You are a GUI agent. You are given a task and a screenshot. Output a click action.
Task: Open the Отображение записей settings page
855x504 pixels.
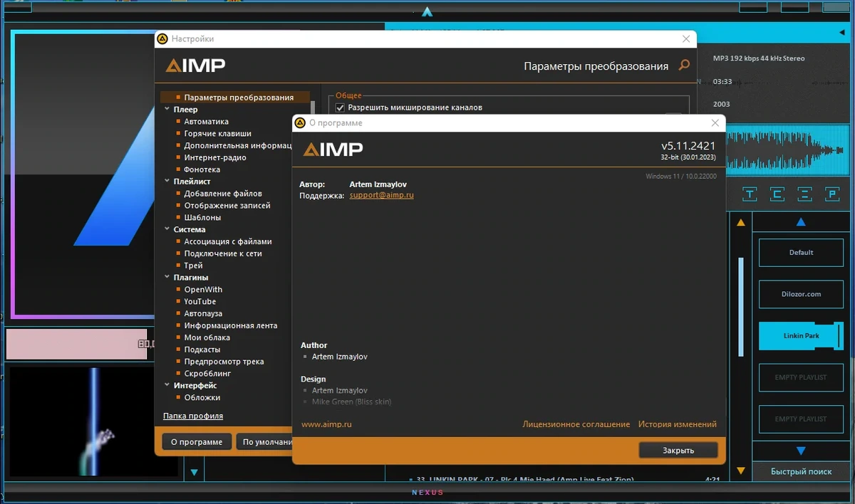[227, 206]
